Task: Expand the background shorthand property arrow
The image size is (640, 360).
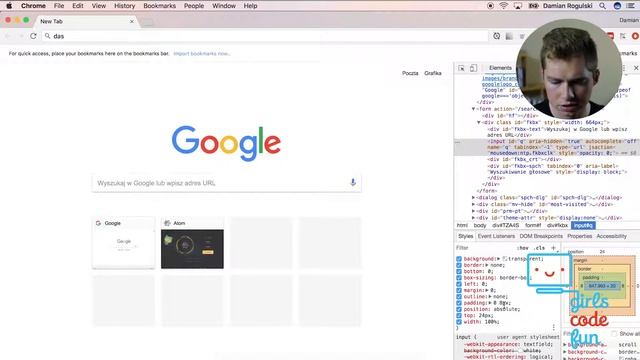Action: click(498, 259)
